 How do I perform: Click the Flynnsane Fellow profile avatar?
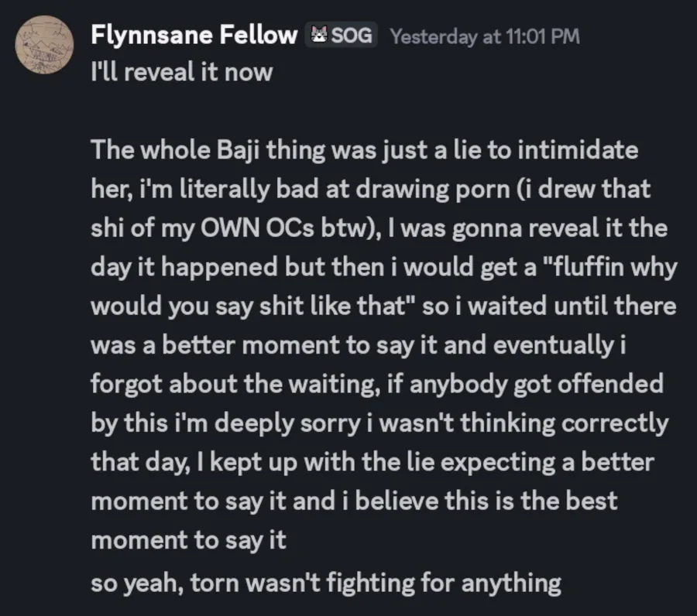[x=46, y=46]
